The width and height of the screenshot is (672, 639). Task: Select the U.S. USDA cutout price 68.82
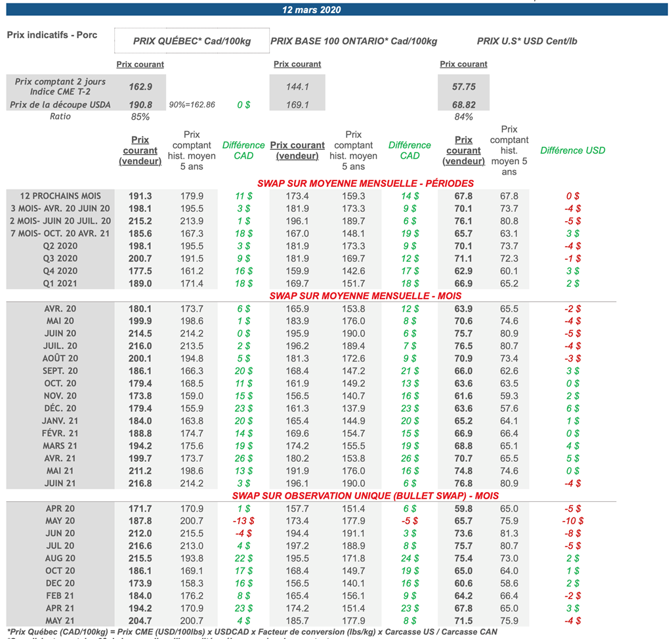463,105
